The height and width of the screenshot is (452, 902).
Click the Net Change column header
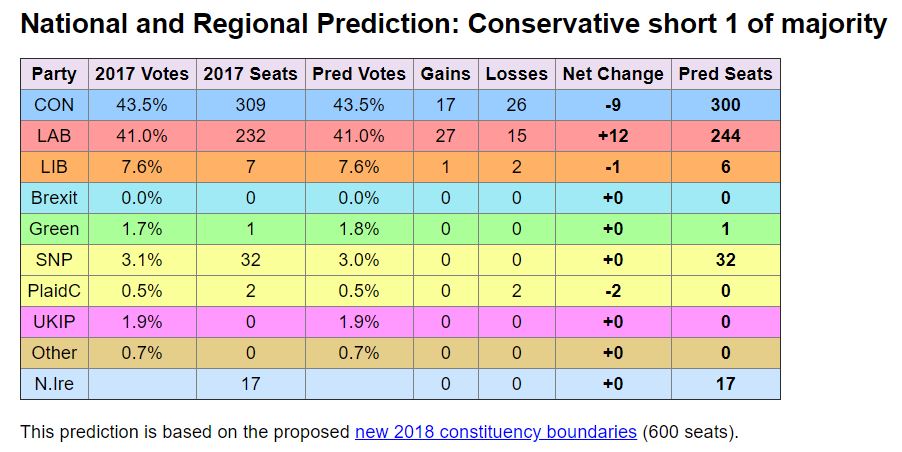click(613, 74)
